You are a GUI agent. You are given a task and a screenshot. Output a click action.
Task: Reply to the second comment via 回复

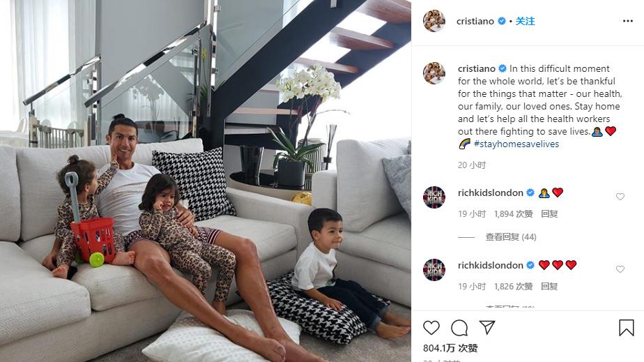549,286
